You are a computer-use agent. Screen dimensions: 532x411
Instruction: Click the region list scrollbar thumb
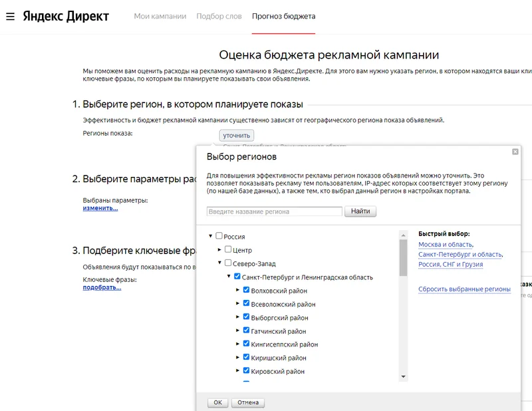403,258
